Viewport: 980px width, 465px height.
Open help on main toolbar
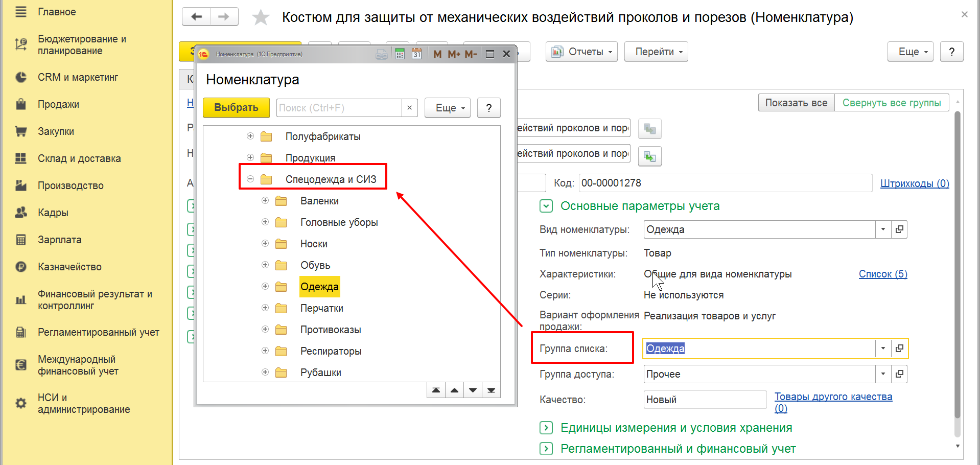[952, 52]
